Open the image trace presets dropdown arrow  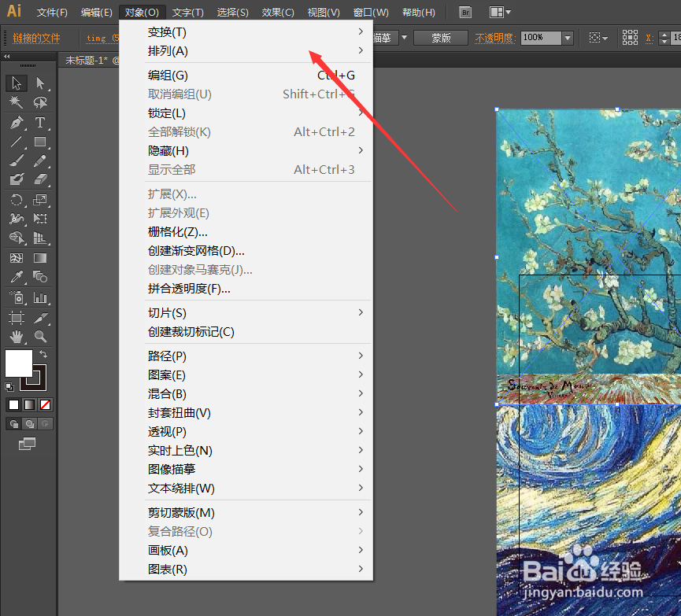[405, 38]
